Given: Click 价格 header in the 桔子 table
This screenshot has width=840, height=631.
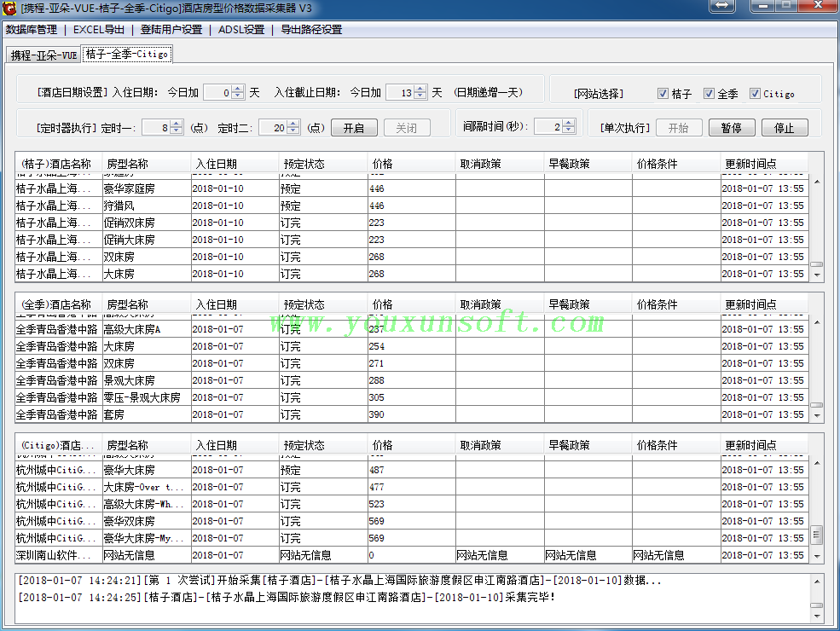Looking at the screenshot, I should pos(411,164).
